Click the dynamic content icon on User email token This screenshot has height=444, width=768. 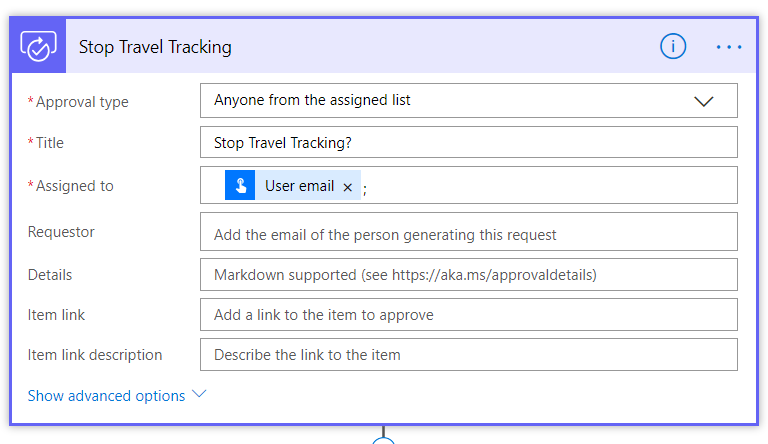[240, 186]
